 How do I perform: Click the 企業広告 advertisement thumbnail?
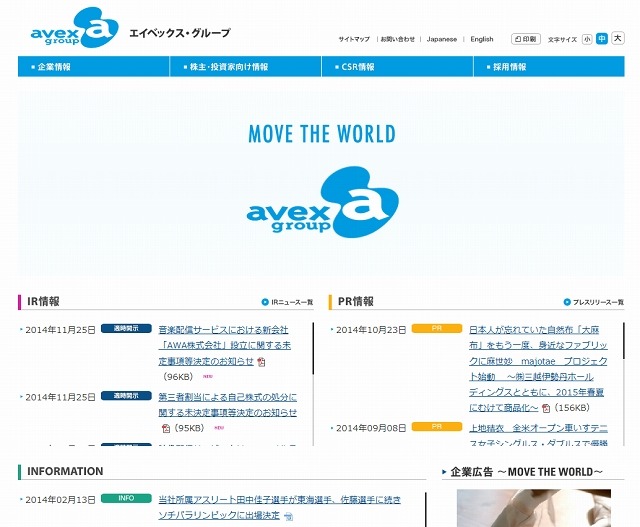(x=534, y=508)
